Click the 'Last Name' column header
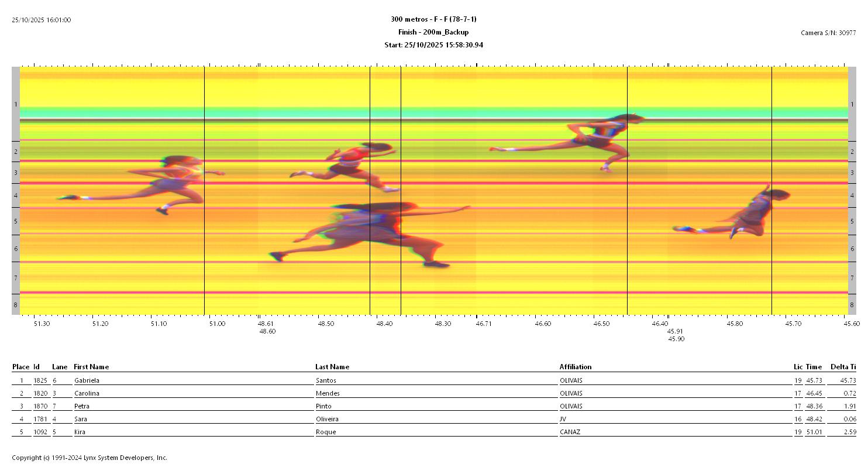Screen dimensions: 868x474 [332, 367]
